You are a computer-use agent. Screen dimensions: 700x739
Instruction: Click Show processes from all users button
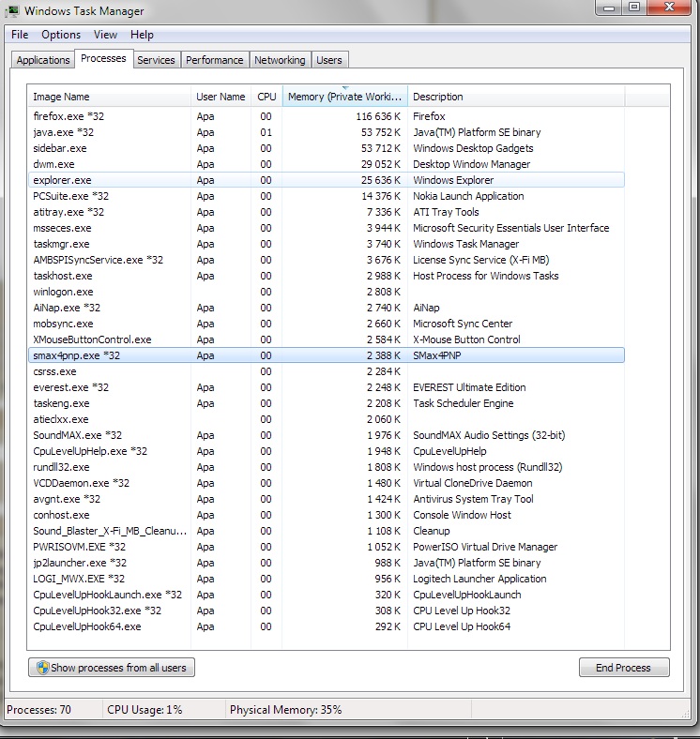(112, 668)
